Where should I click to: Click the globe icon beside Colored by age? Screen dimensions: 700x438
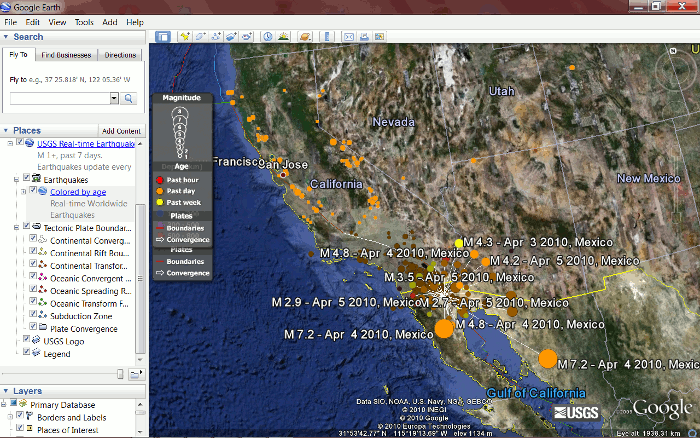[43, 191]
